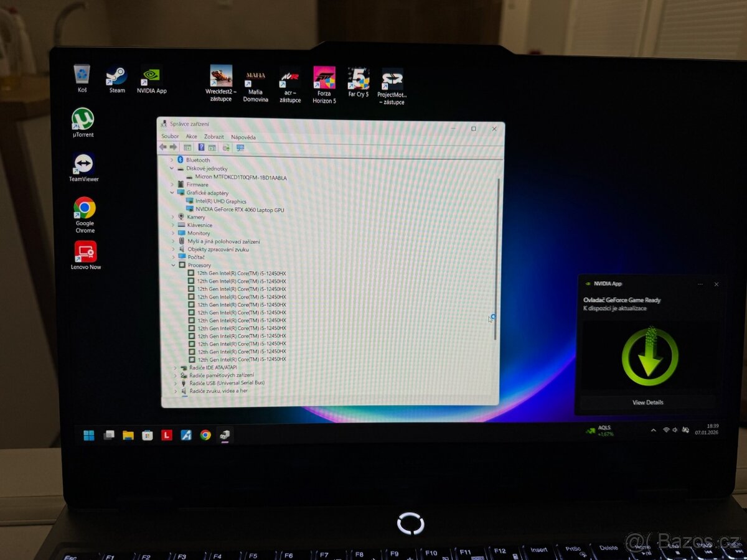This screenshot has height=560, width=747.
Task: Open the NVIDIA App desktop icon
Action: [152, 77]
